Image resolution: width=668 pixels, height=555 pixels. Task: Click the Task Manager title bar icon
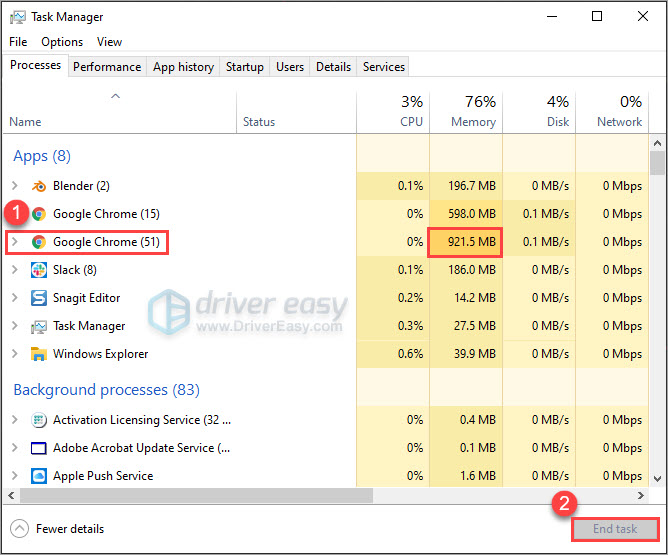[18, 17]
